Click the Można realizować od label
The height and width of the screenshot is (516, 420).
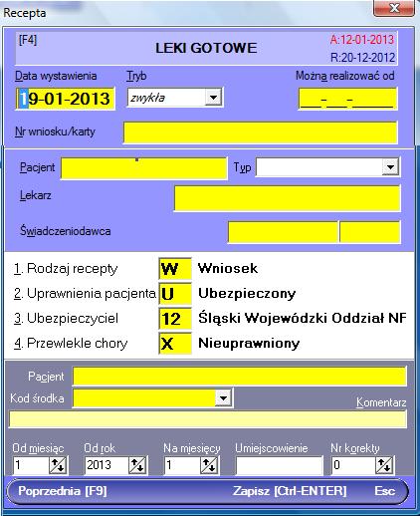(x=345, y=76)
